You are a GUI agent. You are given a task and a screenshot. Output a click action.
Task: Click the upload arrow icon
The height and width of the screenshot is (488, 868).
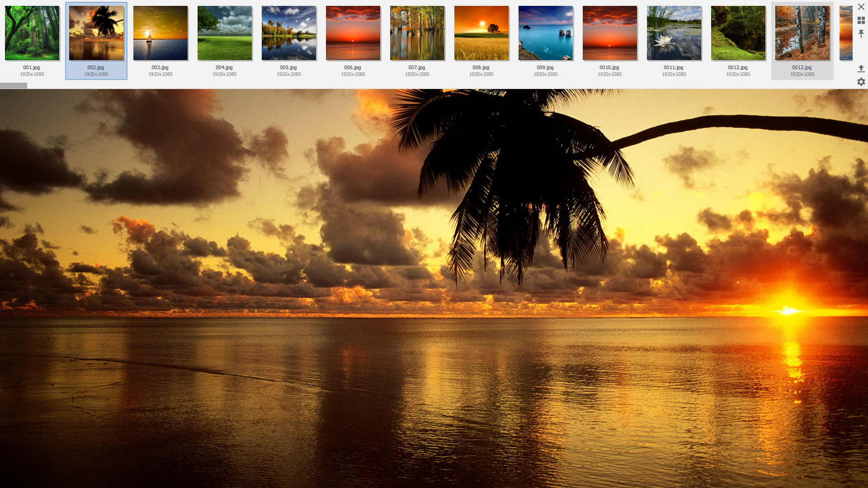[x=861, y=69]
